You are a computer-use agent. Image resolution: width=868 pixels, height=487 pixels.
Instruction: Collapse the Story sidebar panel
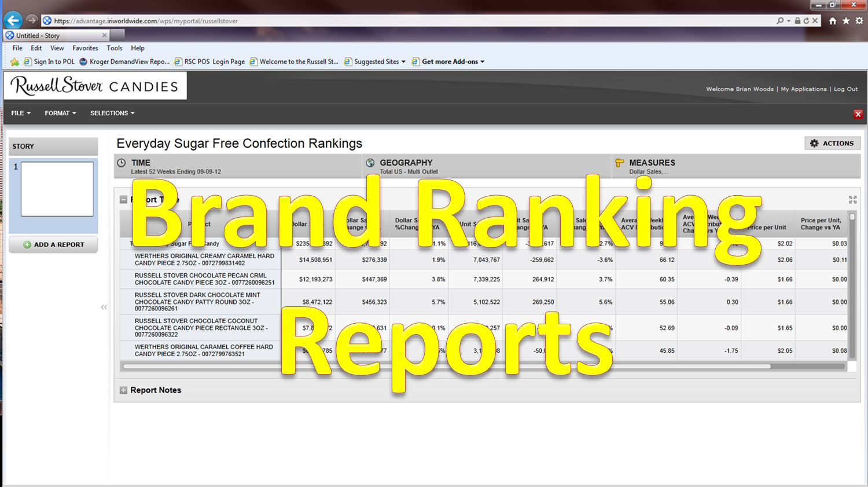104,307
